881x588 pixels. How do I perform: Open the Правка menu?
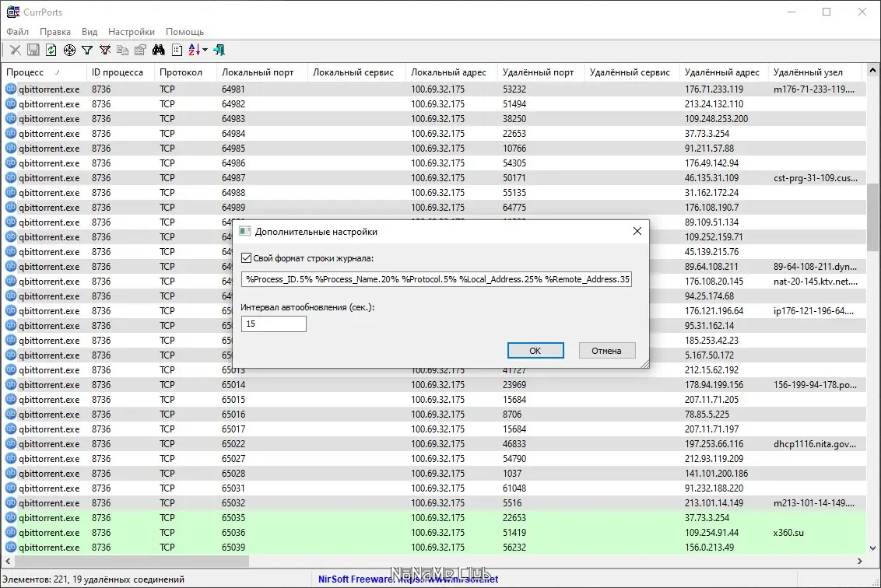click(x=55, y=31)
